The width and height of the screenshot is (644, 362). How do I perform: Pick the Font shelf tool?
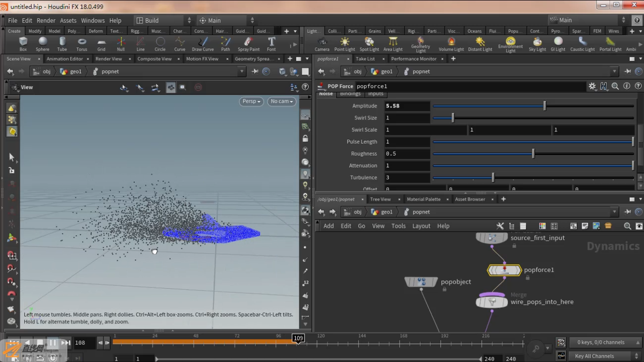[x=271, y=44]
